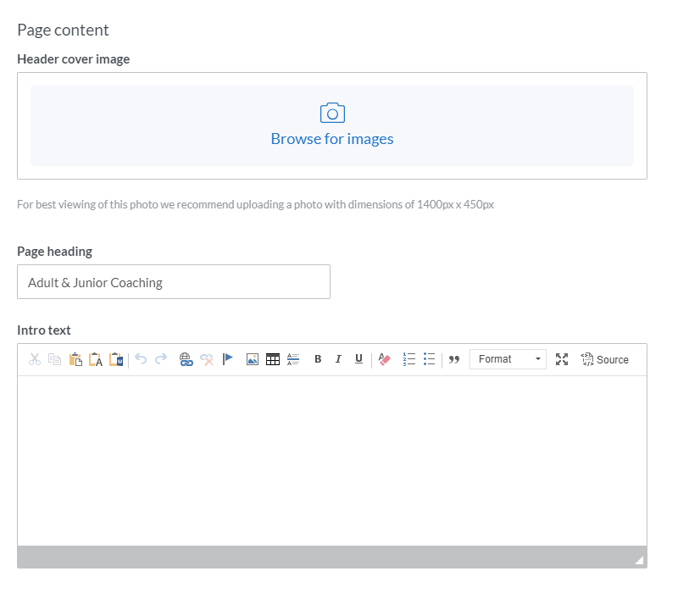
Task: Apply block quote formatting
Action: (x=454, y=359)
